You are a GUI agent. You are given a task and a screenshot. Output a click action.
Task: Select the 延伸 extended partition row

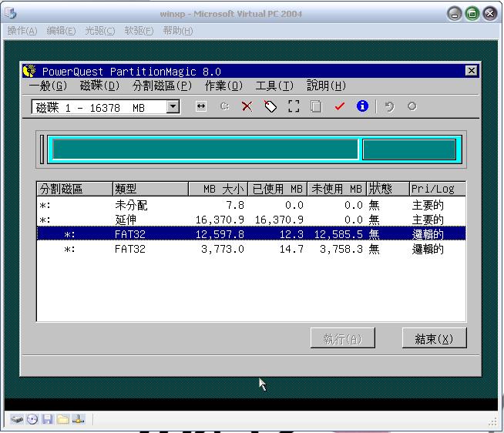point(251,220)
